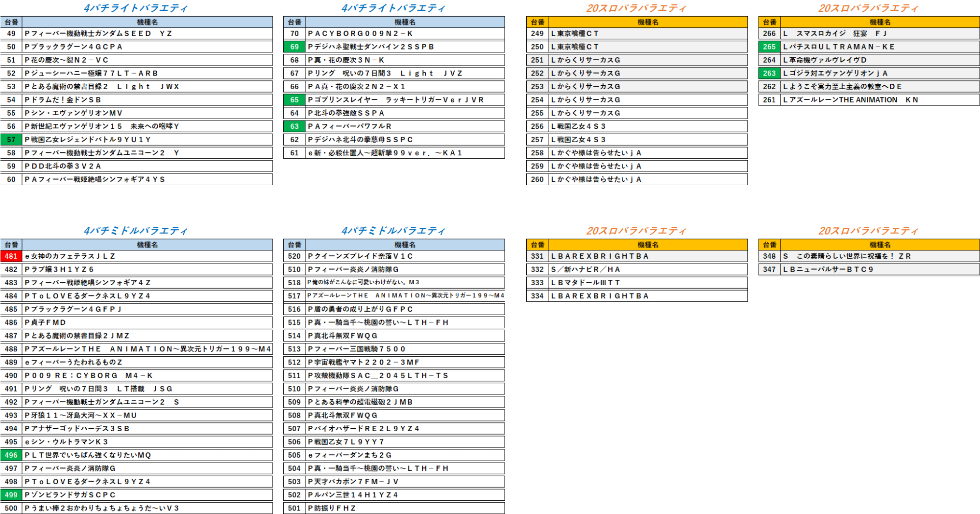Select slot number cell 260
The height and width of the screenshot is (514, 980).
click(x=538, y=179)
